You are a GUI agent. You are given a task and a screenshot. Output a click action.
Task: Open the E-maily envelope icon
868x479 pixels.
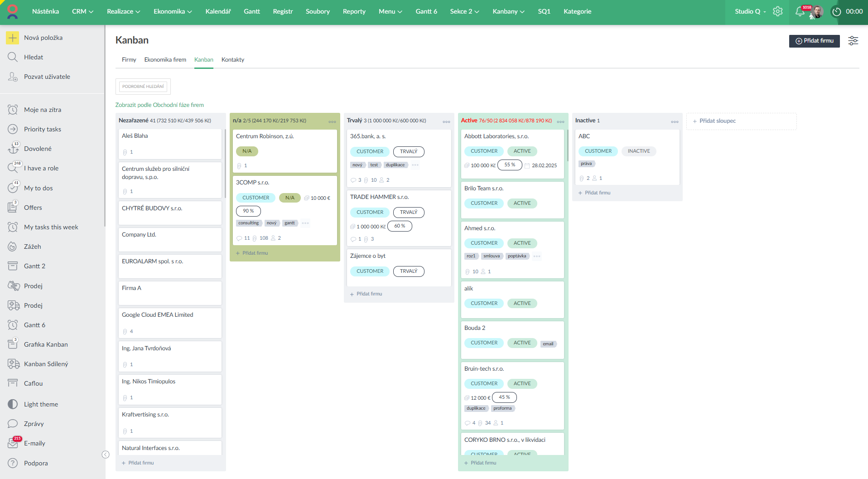point(13,443)
